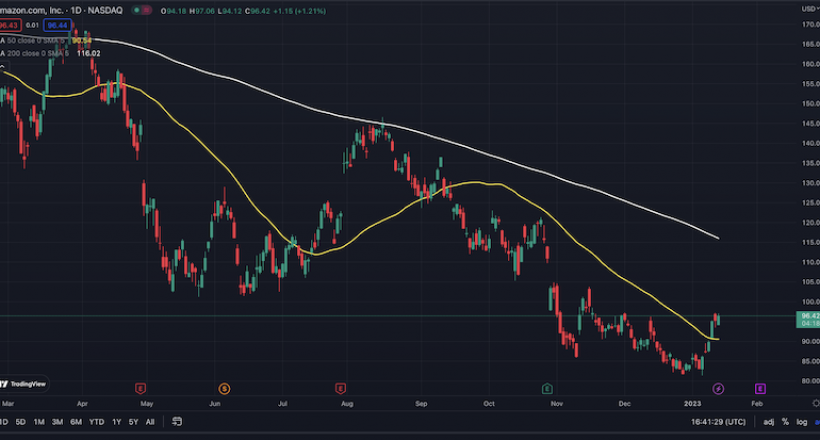
Task: Open the green earnings marker before November
Action: click(547, 388)
